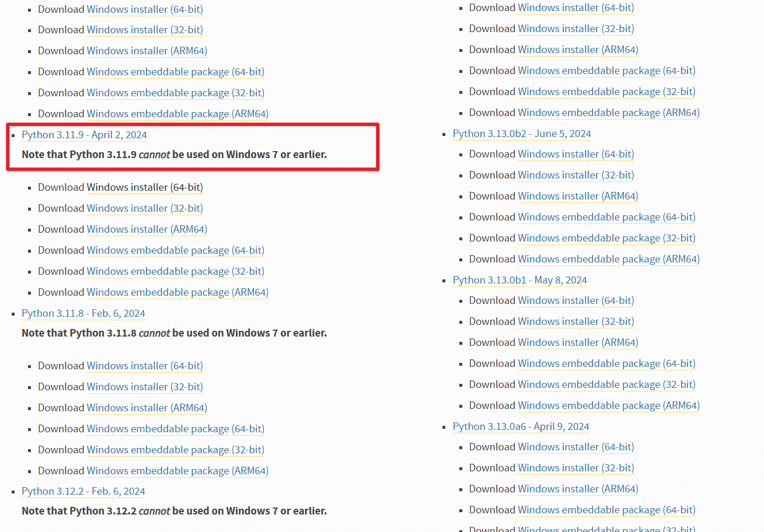Open the Python 3.11.8 - Feb. 6, 2024 release link
The image size is (764, 532).
point(83,313)
